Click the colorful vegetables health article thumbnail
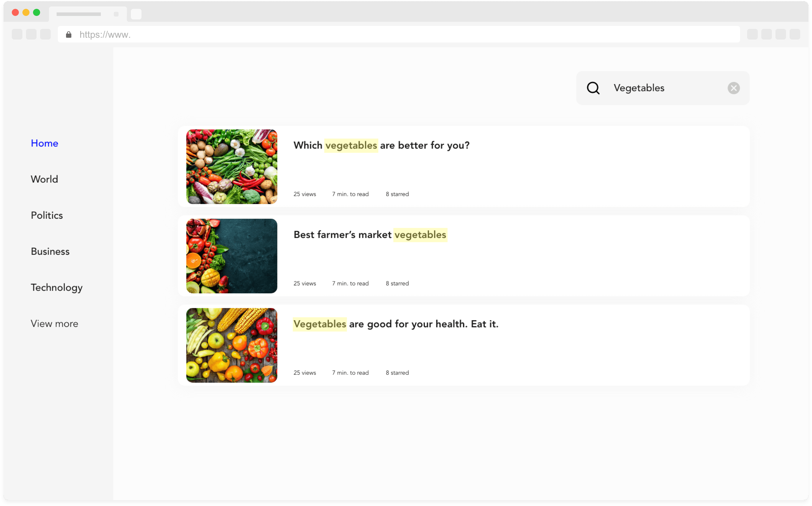 [231, 345]
